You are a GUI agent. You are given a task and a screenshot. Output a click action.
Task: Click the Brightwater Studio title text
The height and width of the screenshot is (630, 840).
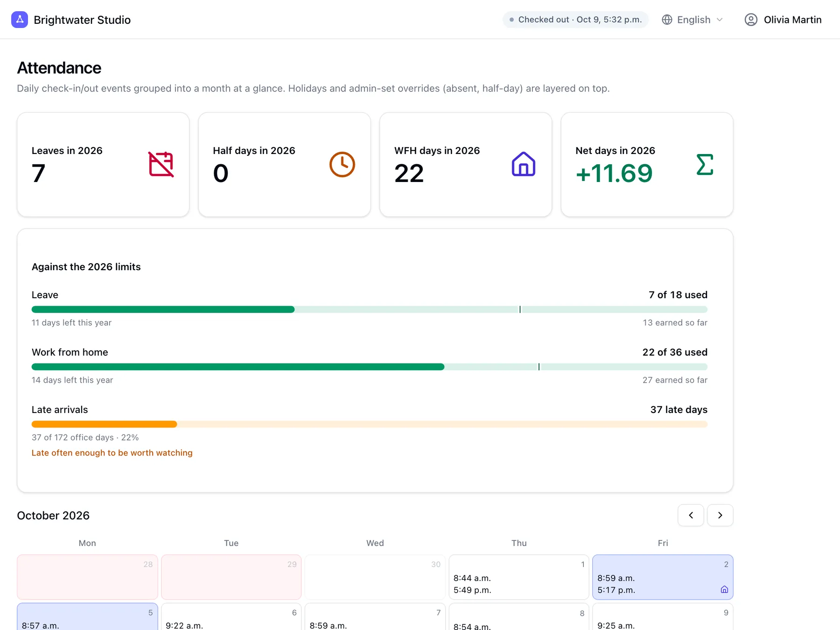(82, 20)
